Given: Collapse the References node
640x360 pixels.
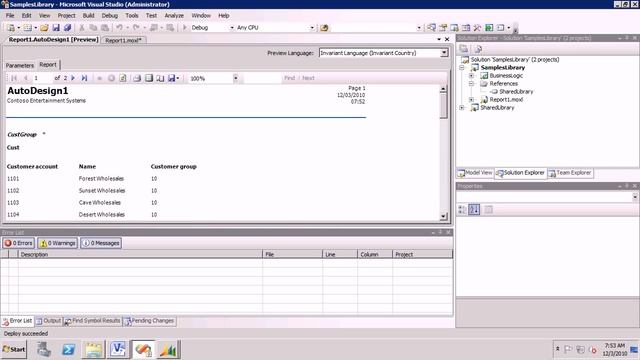Looking at the screenshot, I should (471, 84).
